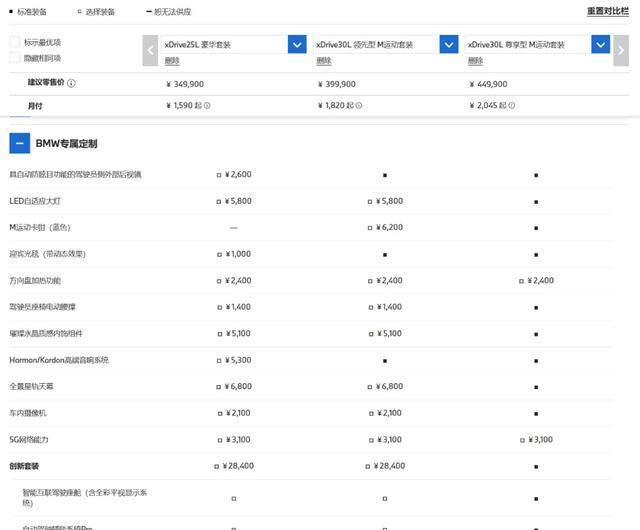Click the info icon beside 建议零售价
Viewport: 640px width, 530px height.
(x=71, y=83)
